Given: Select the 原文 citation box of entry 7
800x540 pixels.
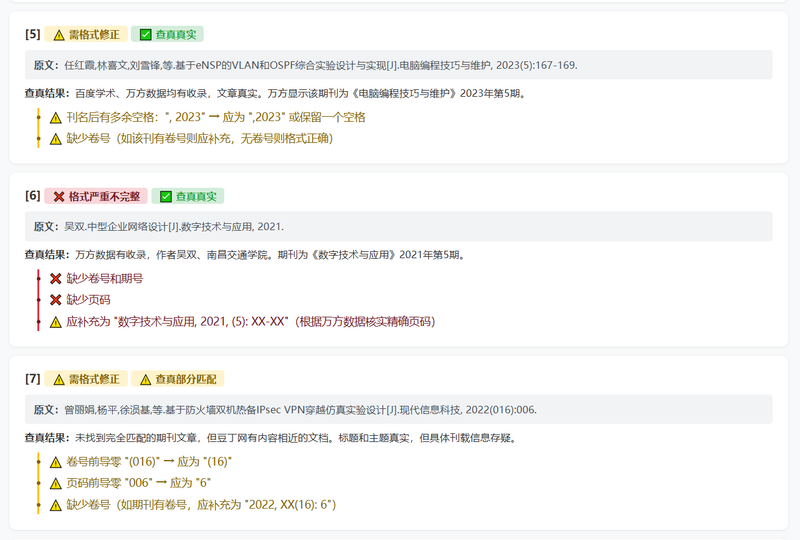Looking at the screenshot, I should tap(398, 409).
